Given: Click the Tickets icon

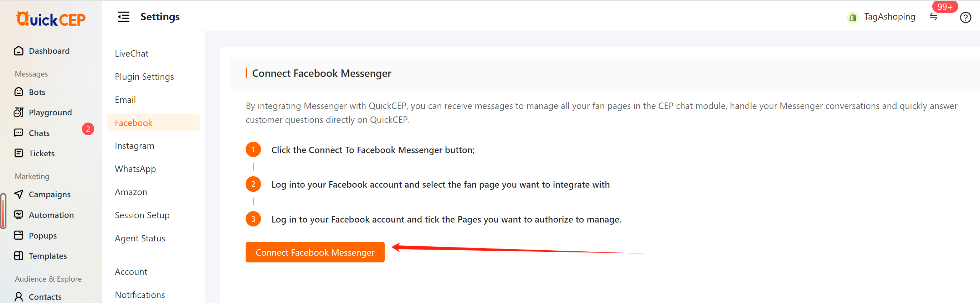Looking at the screenshot, I should 19,153.
